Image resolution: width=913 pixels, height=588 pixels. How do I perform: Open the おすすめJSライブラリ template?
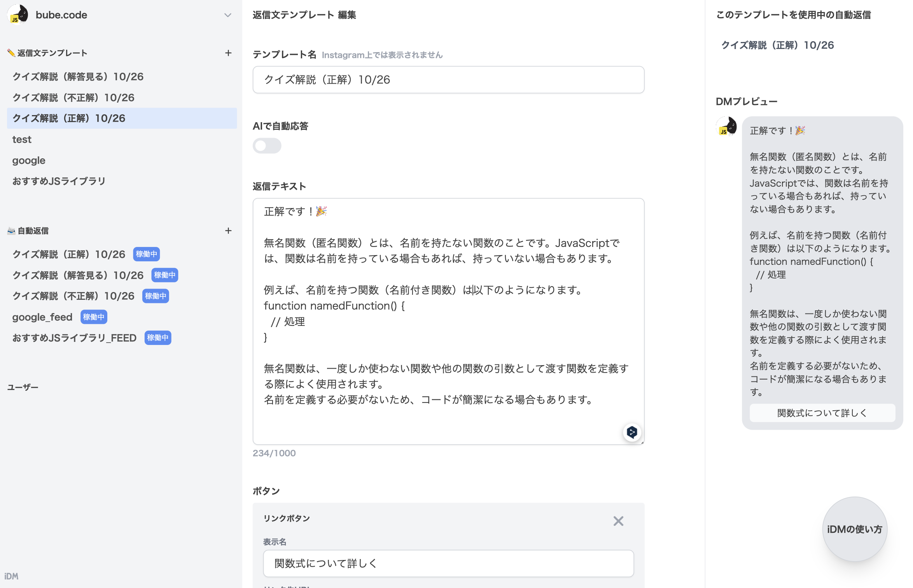(58, 181)
